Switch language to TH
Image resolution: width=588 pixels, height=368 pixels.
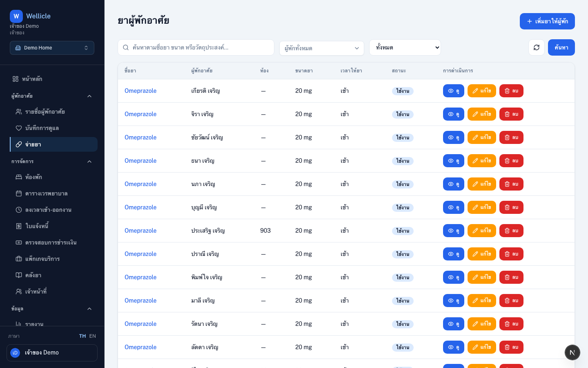[x=82, y=336]
